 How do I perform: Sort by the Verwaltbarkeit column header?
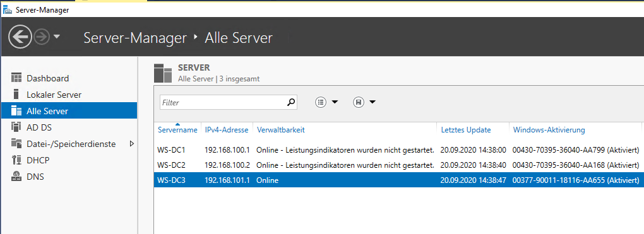tap(281, 130)
